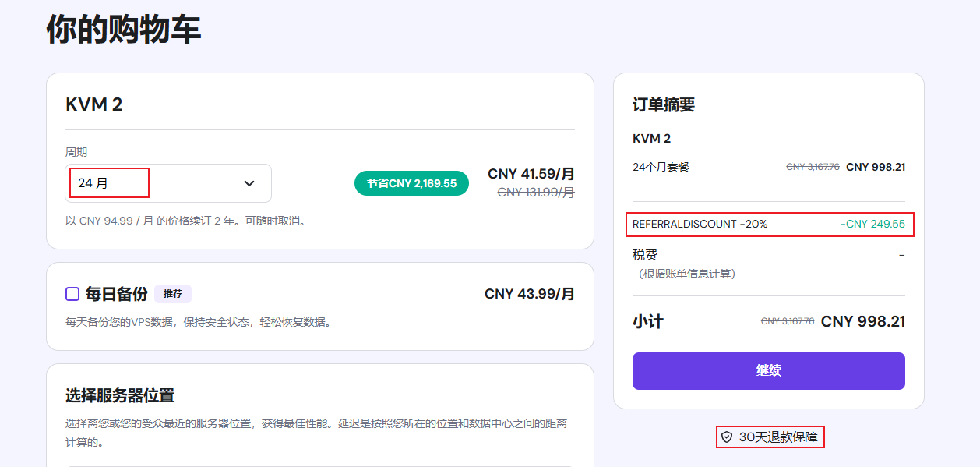
Task: Click the 推荐 tag next to daily backup
Action: click(x=173, y=294)
